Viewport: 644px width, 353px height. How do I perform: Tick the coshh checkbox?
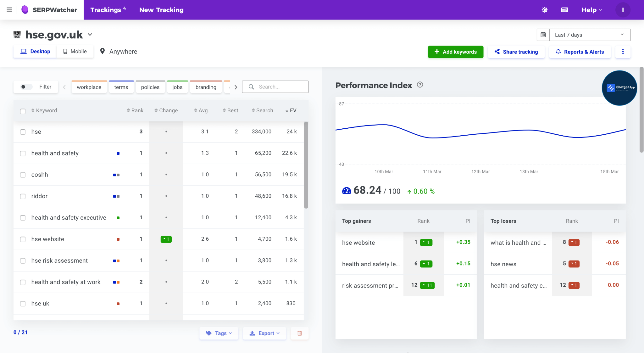23,175
